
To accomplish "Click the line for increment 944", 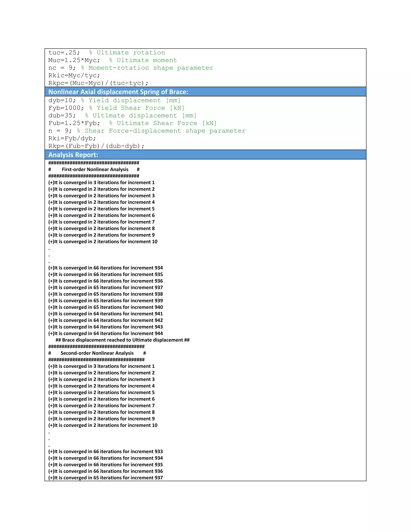I will 105,333.
